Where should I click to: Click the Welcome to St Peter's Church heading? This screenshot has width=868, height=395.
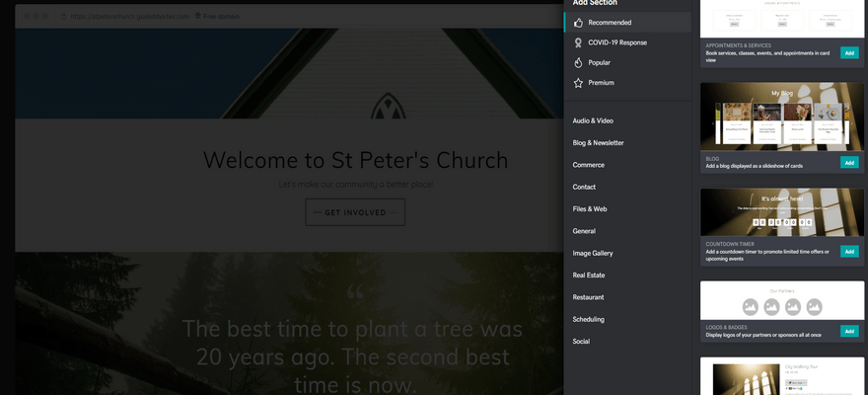click(355, 160)
